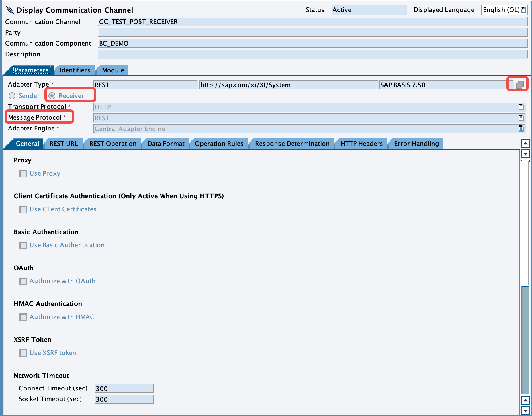Open the Message Protocol dropdown list icon

521,118
